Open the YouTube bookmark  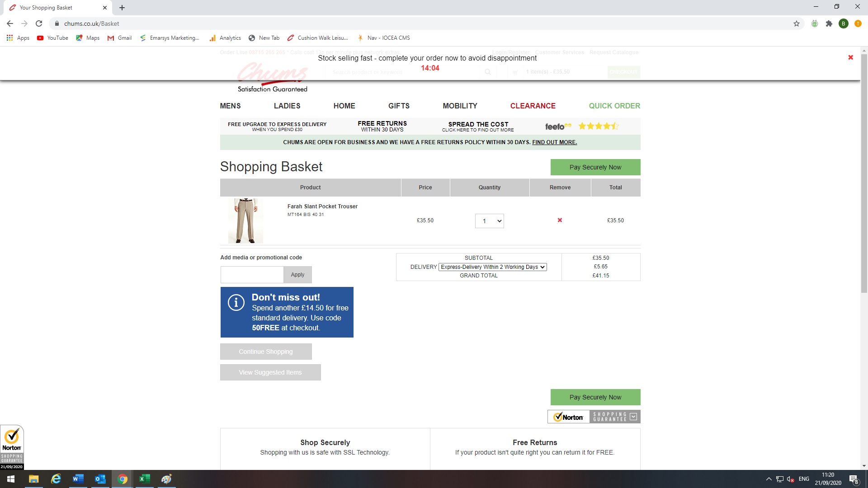click(52, 38)
